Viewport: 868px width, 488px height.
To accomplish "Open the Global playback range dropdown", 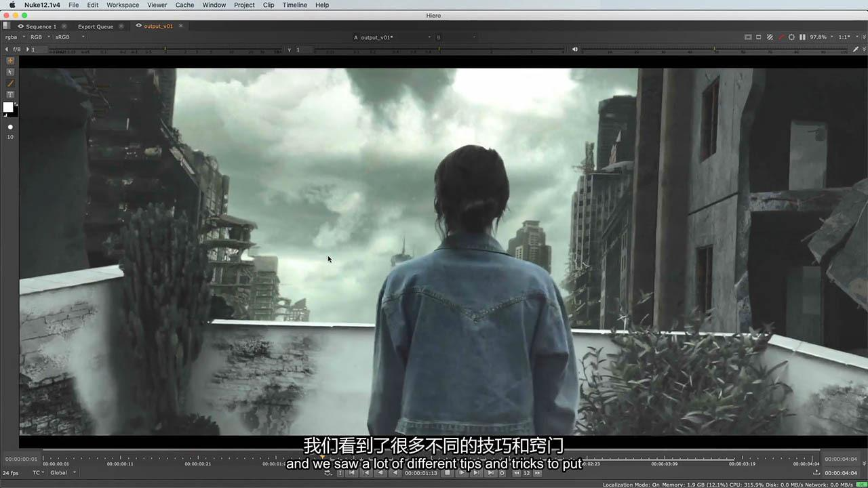I will click(x=63, y=472).
